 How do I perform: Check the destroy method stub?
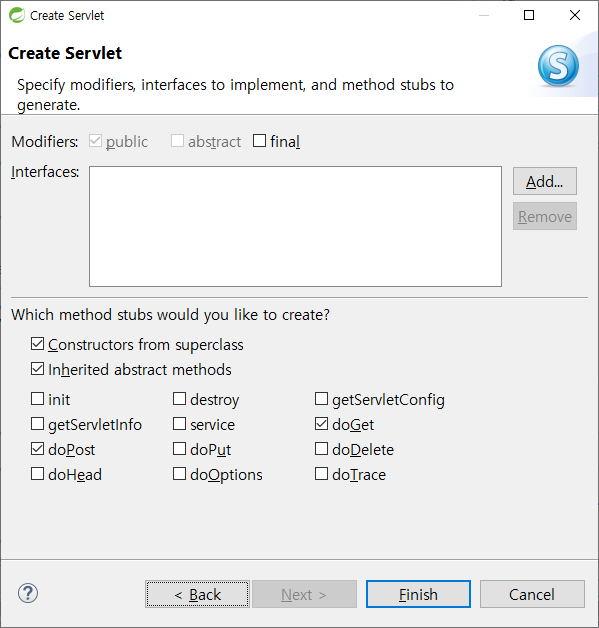179,399
